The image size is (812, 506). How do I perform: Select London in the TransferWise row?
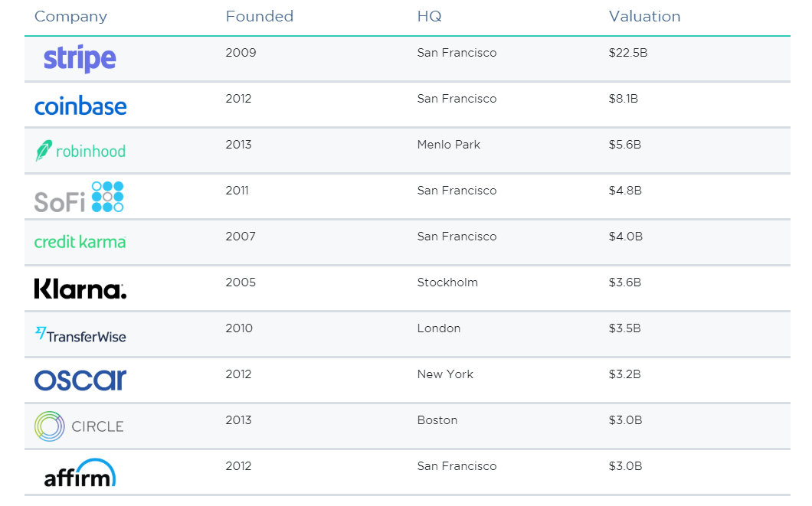(x=439, y=328)
